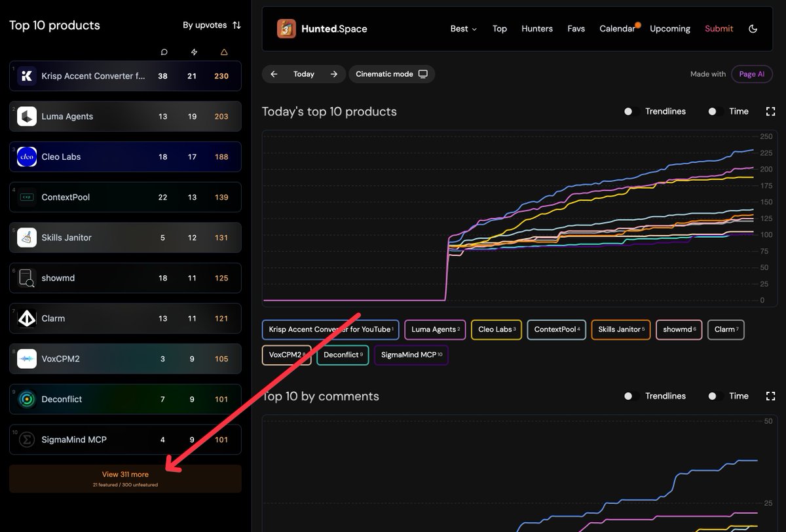Open the Hunters nav item
The image size is (786, 532).
pos(537,29)
